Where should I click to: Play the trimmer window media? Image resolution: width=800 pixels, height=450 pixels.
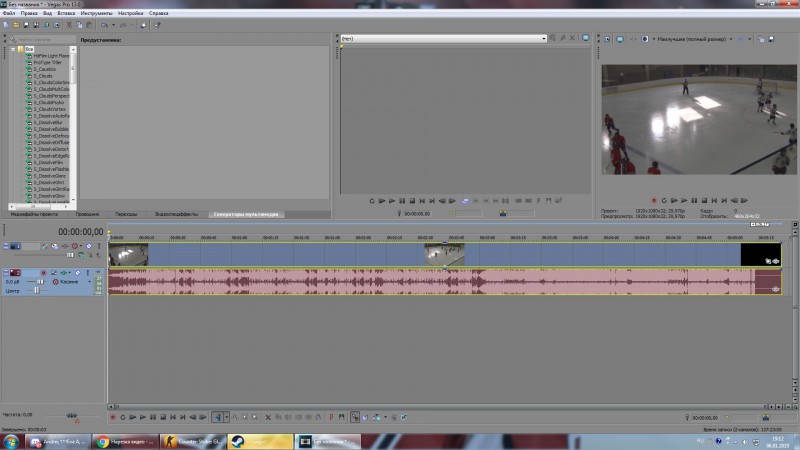tap(392, 201)
